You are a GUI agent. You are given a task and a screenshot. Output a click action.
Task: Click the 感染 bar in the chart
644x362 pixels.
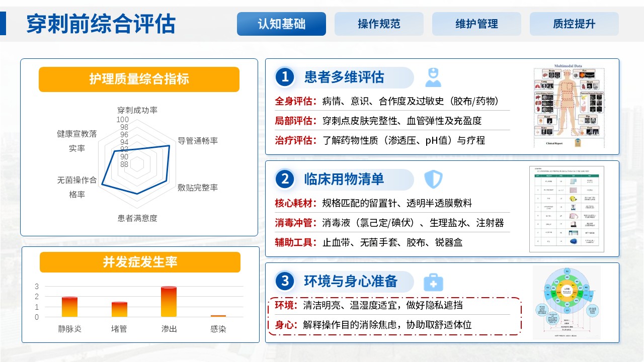click(x=218, y=316)
